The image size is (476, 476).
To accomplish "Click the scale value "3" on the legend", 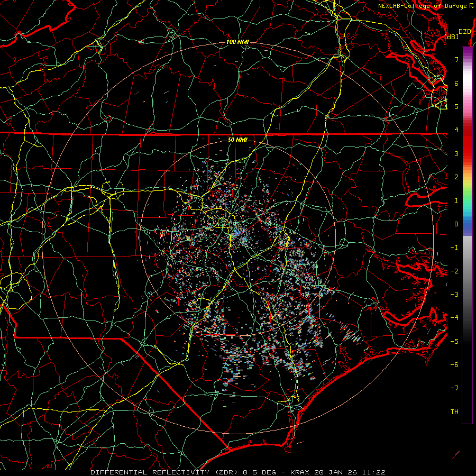I will (456, 153).
